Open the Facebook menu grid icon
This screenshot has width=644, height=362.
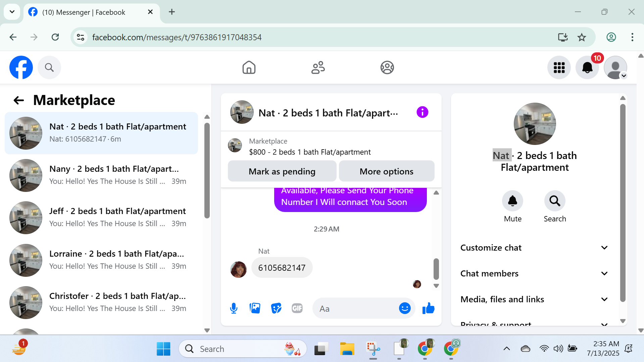click(559, 67)
